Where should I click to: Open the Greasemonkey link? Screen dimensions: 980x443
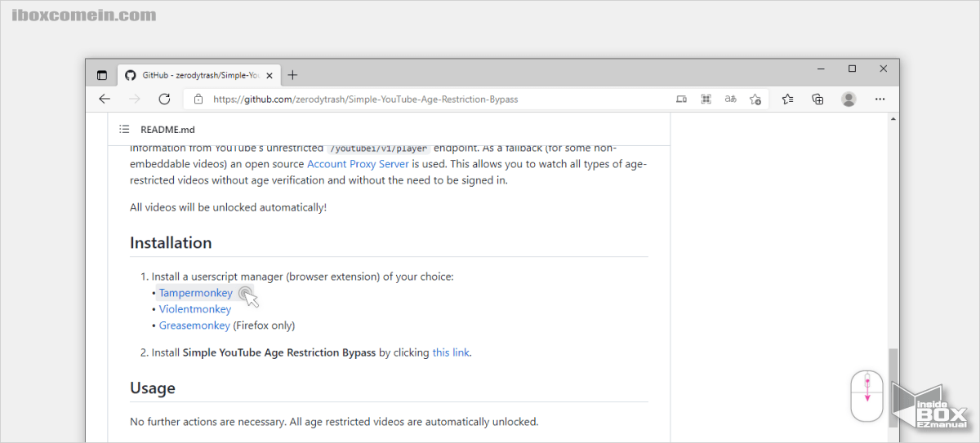coord(194,326)
